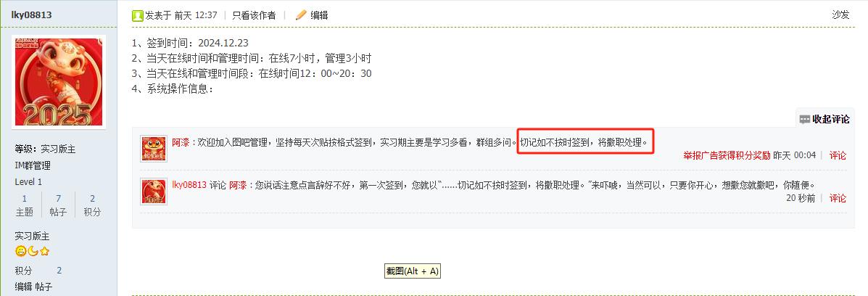Open 阿漆 username in first comment

(181, 142)
